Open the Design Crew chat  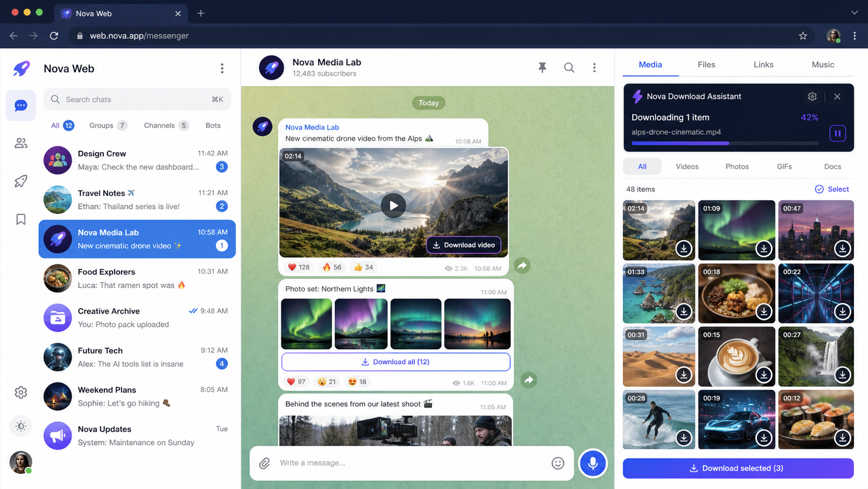(x=137, y=160)
